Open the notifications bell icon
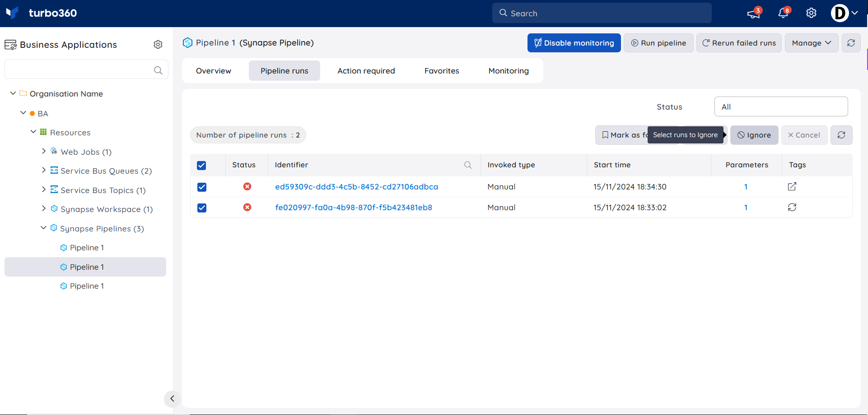868x415 pixels. pos(783,13)
